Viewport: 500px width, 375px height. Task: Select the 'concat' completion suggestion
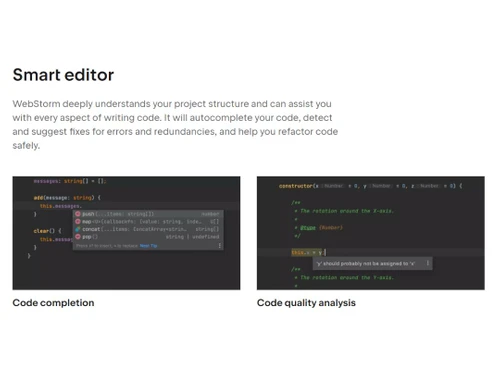(148, 229)
